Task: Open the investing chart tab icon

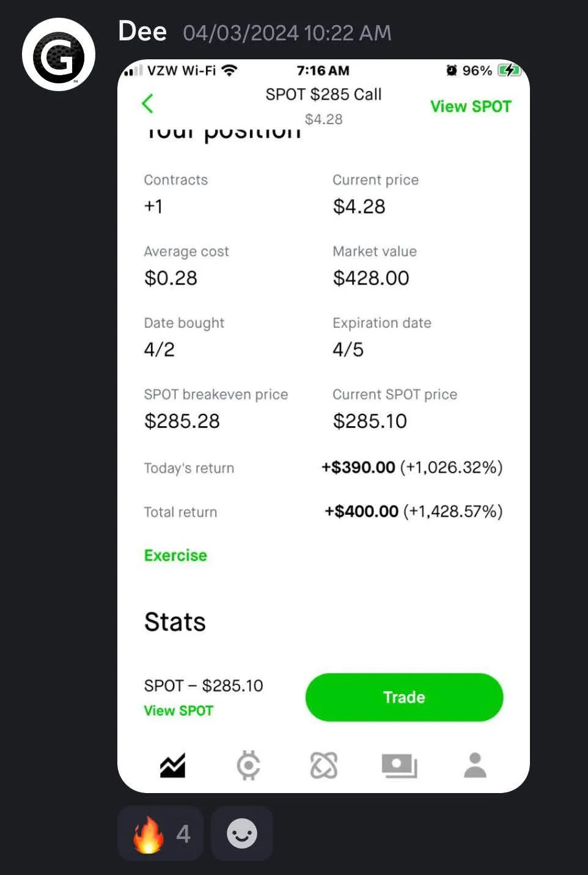Action: click(x=173, y=765)
